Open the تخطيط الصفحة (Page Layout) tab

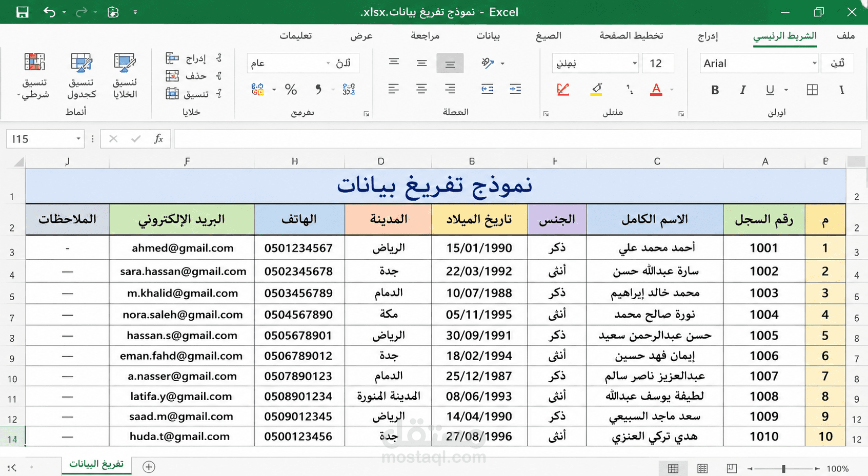pos(631,35)
